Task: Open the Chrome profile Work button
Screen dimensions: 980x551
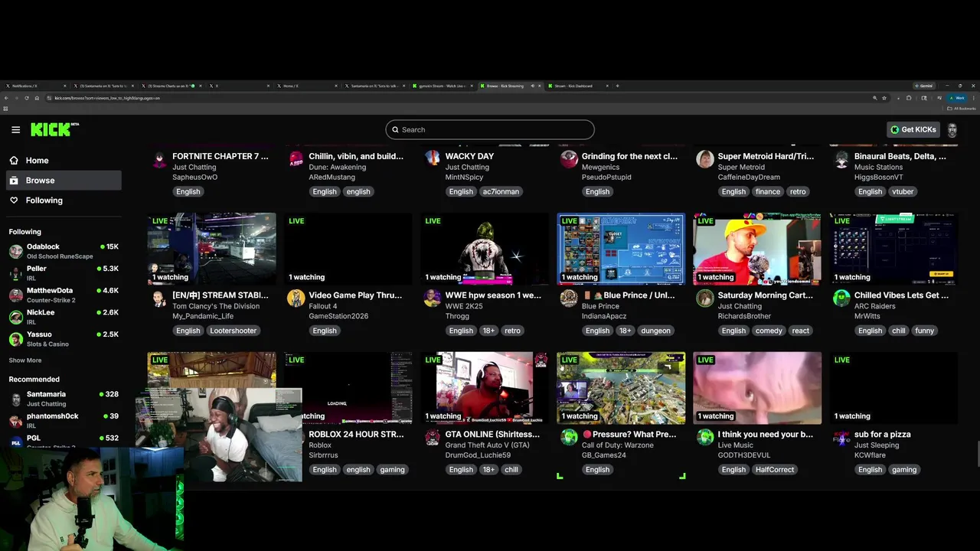Action: pos(957,98)
